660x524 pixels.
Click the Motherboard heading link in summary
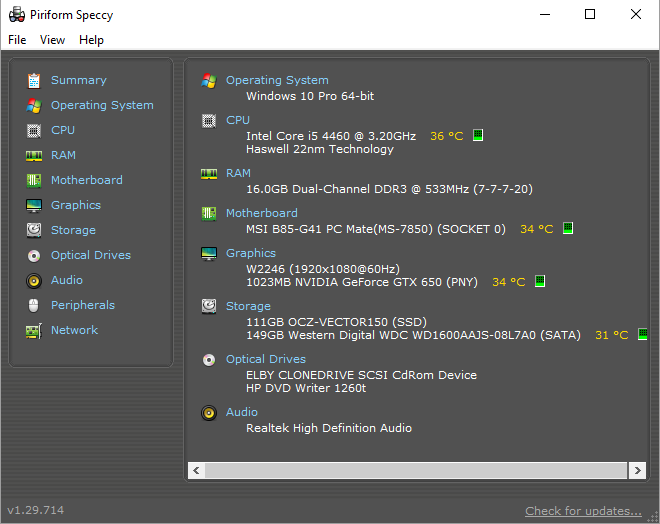pyautogui.click(x=262, y=213)
